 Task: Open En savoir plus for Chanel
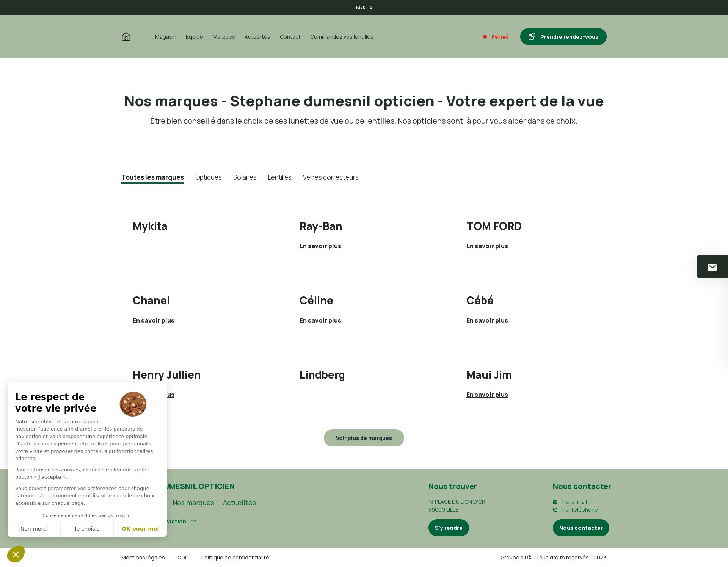pos(154,321)
